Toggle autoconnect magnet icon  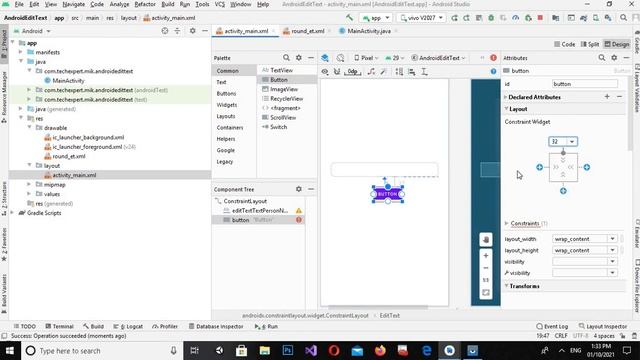click(337, 72)
